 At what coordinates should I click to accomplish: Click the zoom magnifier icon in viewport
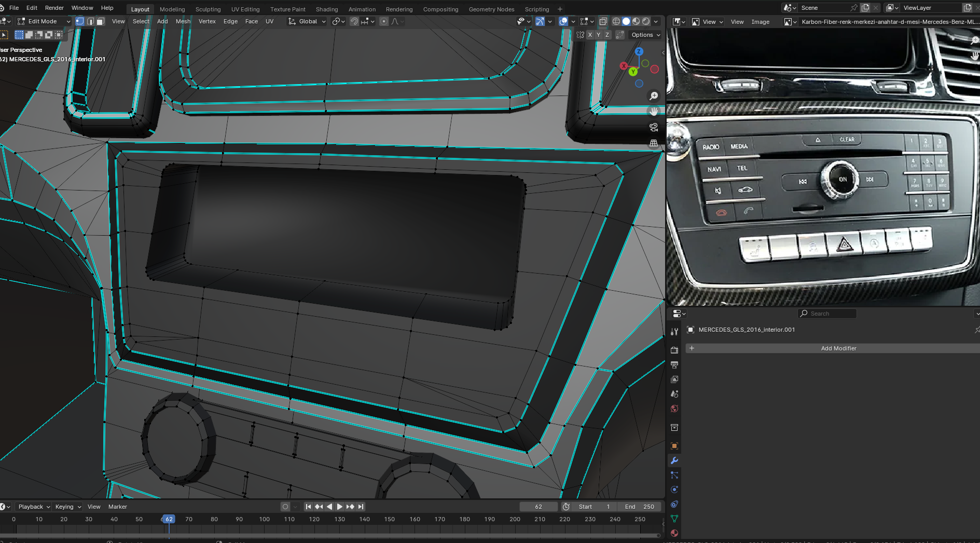tap(654, 96)
